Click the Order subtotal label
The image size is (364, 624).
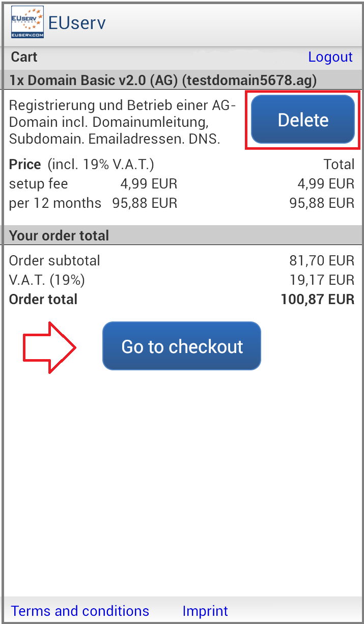tap(54, 260)
